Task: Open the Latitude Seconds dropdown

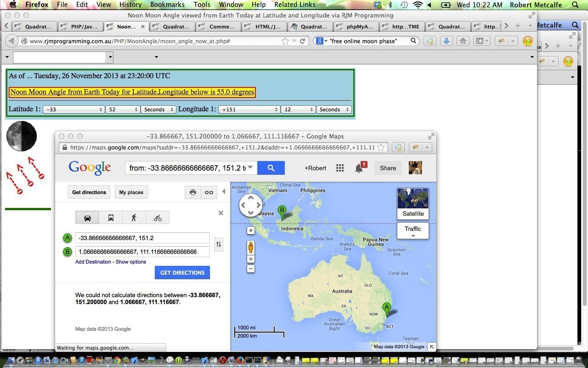Action: point(158,109)
